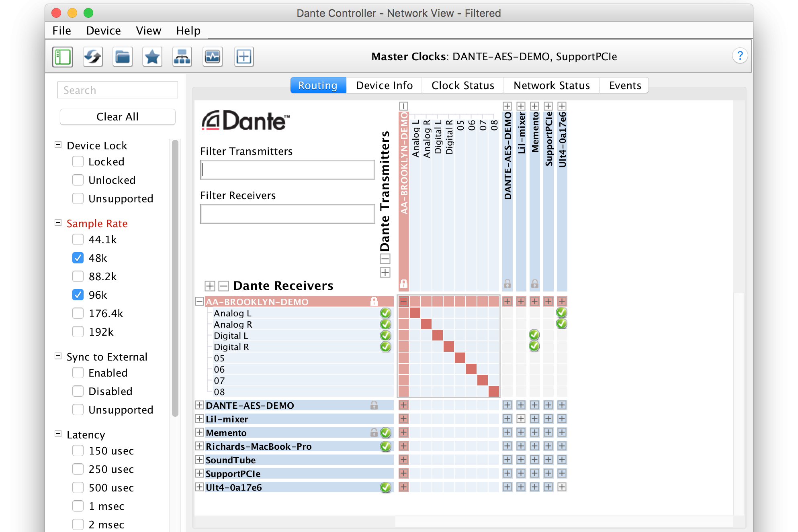
Task: Open the Load Preset folder icon
Action: click(x=123, y=57)
